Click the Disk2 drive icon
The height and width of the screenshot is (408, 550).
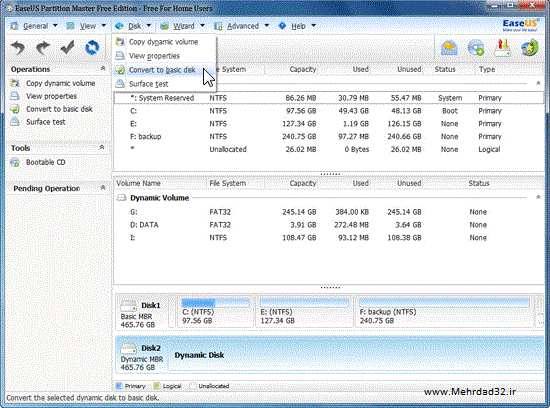tap(128, 348)
